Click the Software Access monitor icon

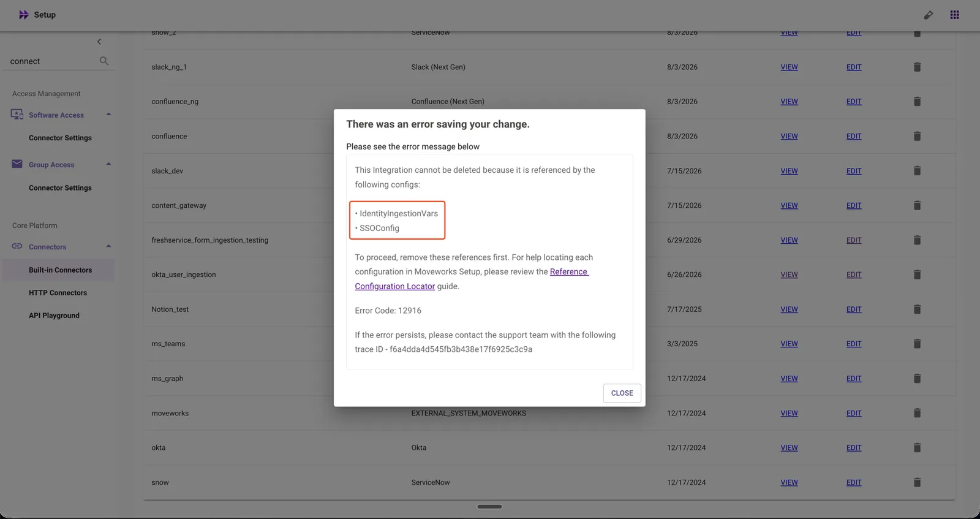17,115
